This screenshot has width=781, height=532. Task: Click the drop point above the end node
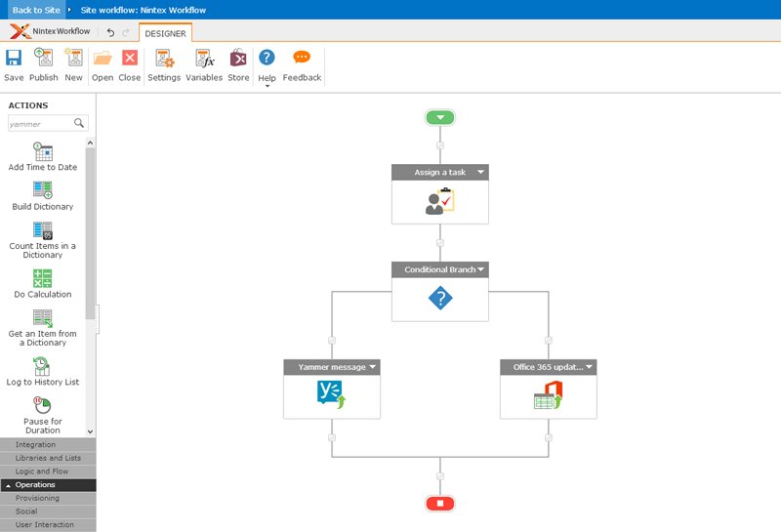coord(440,476)
